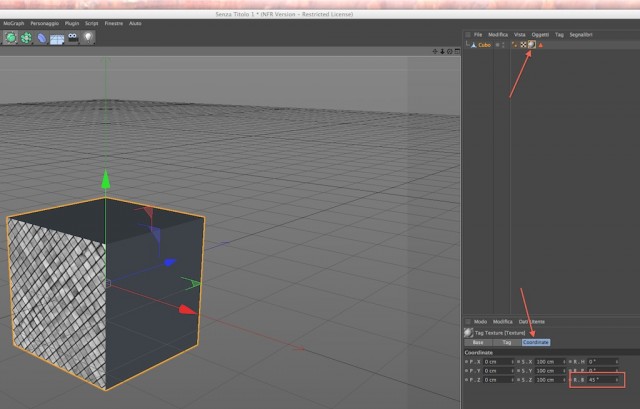Add a Light object (bulb icon)
The width and height of the screenshot is (640, 409).
tap(88, 38)
